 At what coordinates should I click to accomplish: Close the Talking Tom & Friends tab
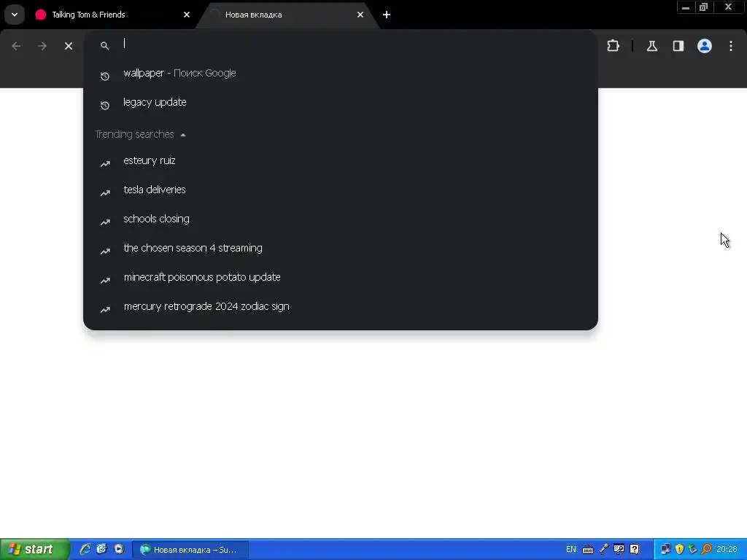pyautogui.click(x=187, y=15)
